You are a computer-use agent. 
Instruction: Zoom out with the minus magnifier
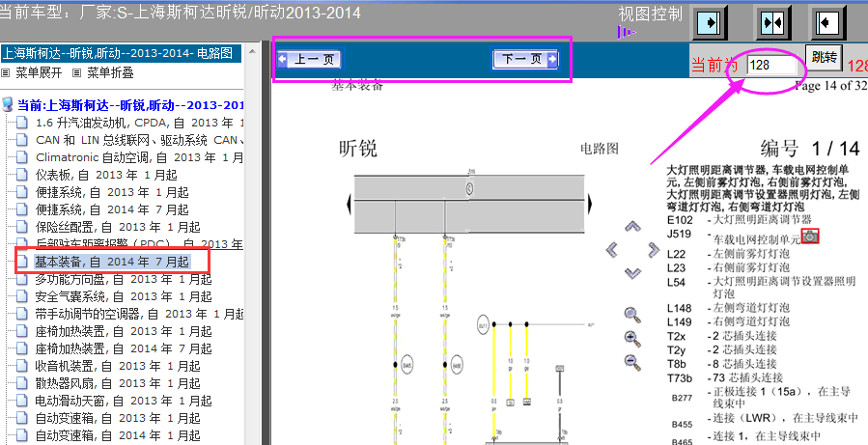point(632,362)
